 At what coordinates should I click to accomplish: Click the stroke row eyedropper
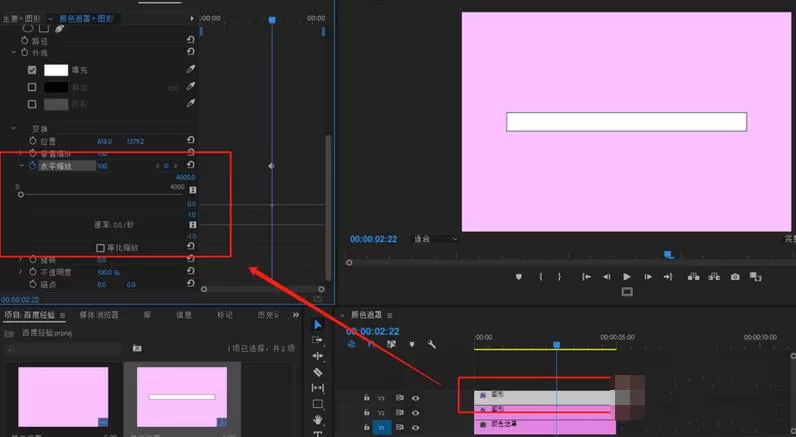tap(191, 86)
